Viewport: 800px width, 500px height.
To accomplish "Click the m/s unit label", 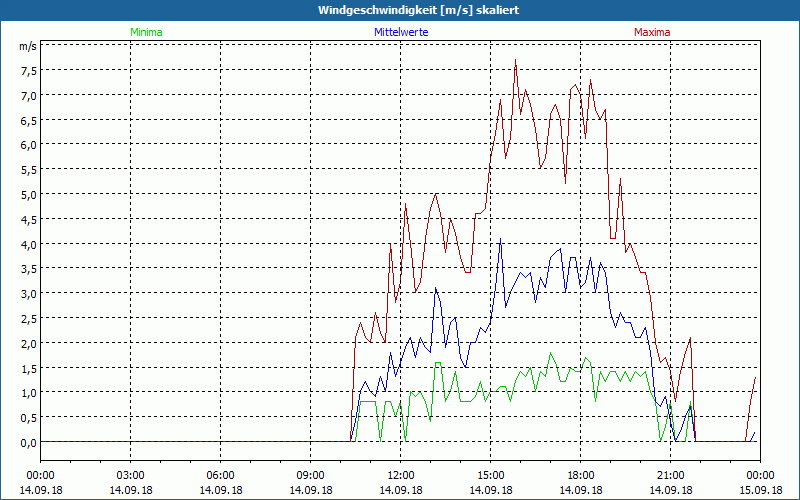I will [28, 46].
